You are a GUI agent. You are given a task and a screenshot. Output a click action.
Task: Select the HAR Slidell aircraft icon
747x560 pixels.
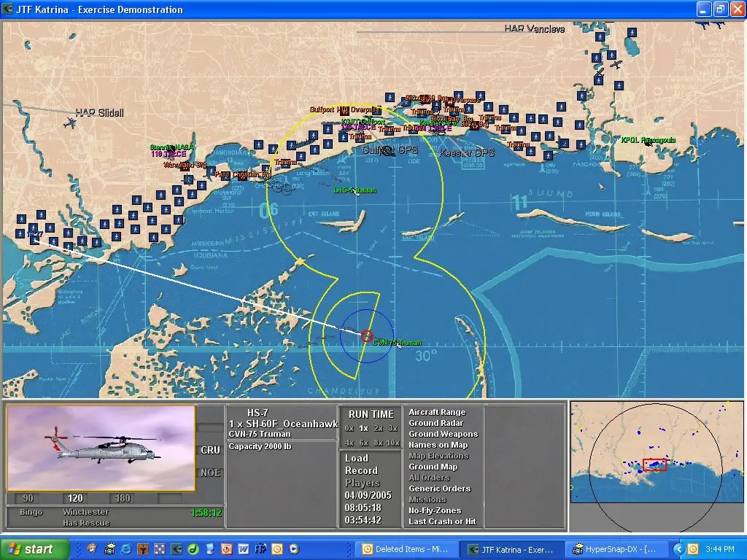70,122
